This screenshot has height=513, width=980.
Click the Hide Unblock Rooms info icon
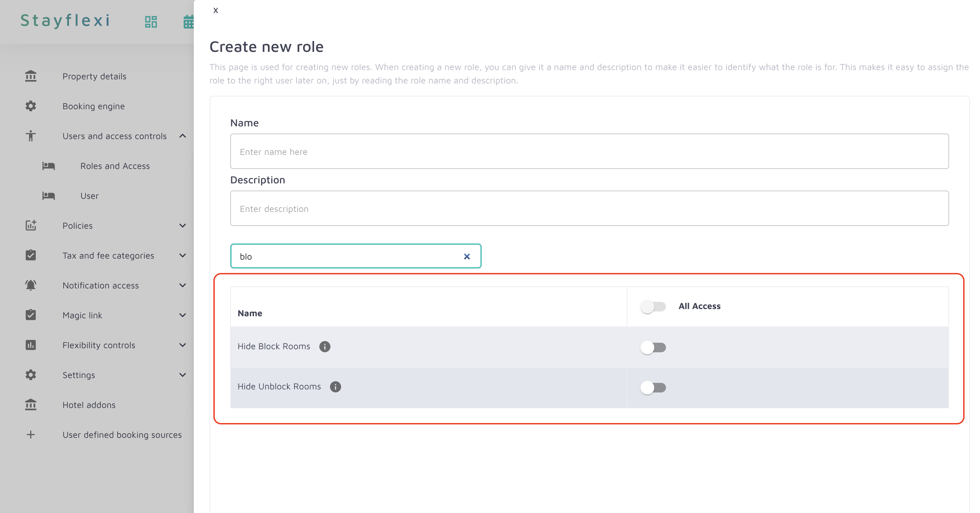coord(335,387)
